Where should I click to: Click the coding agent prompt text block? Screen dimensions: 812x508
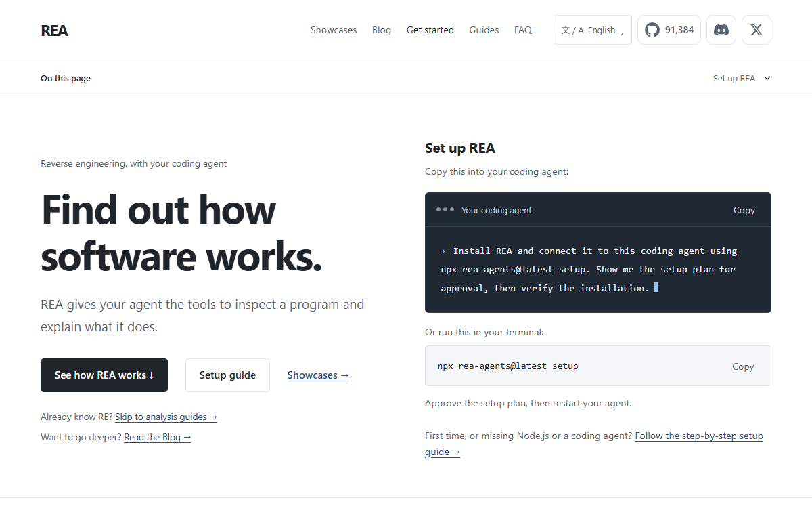[x=589, y=269]
